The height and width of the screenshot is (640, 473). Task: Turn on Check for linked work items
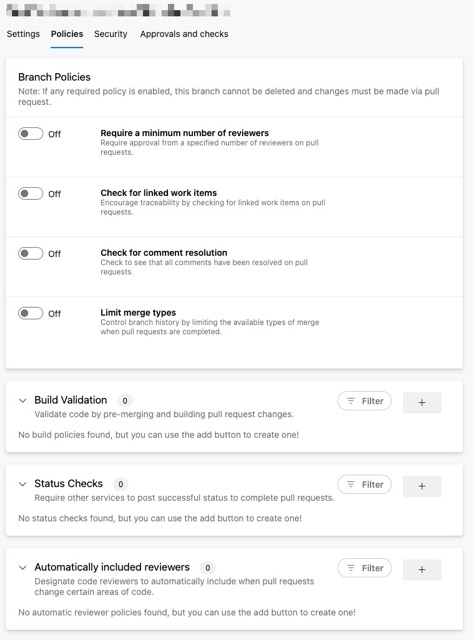[x=30, y=193]
